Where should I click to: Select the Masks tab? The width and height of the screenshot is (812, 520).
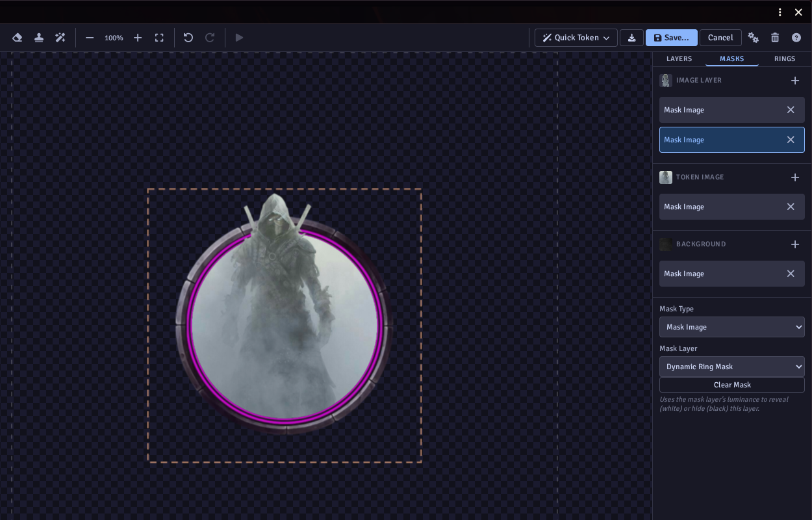click(732, 59)
